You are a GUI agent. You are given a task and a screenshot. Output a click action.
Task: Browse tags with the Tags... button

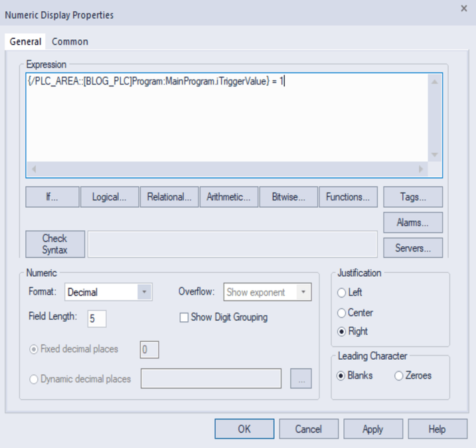[413, 197]
